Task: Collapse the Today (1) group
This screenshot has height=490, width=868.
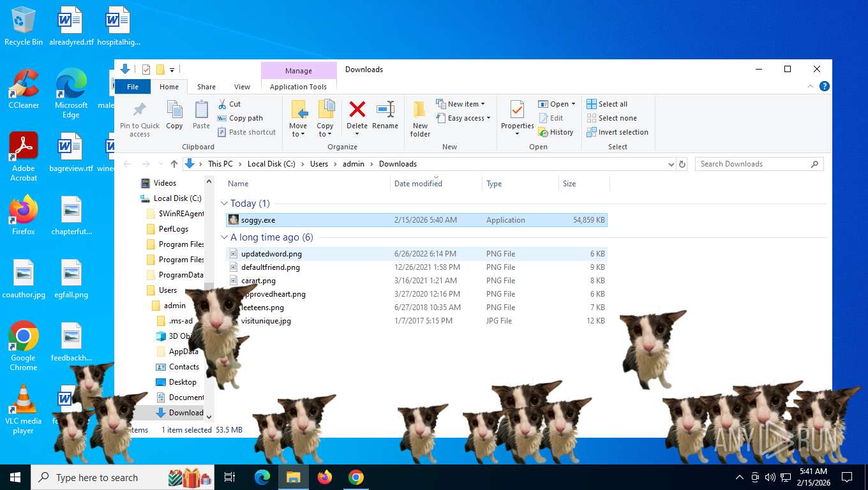Action: pos(224,204)
